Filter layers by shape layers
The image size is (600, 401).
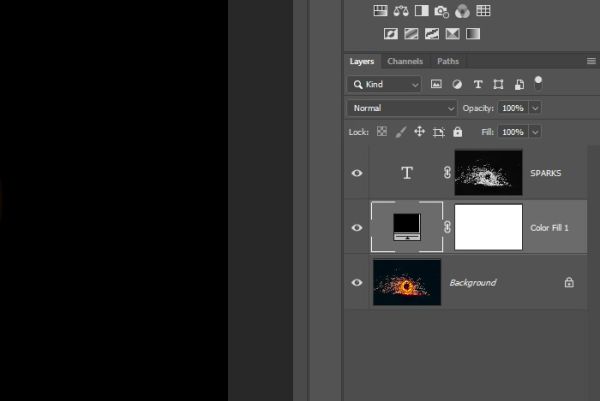(x=498, y=84)
